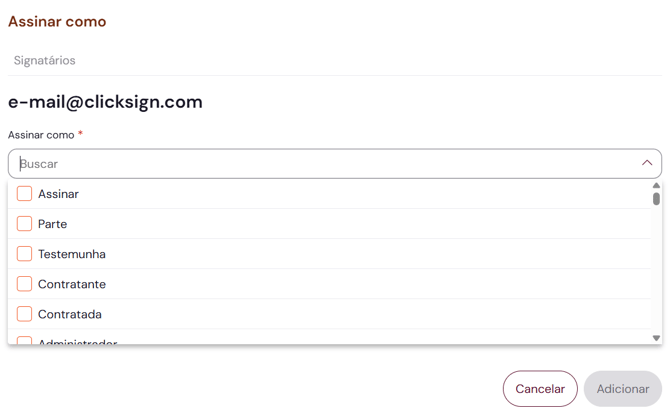
Task: Open the Signatários tab
Action: [x=45, y=60]
